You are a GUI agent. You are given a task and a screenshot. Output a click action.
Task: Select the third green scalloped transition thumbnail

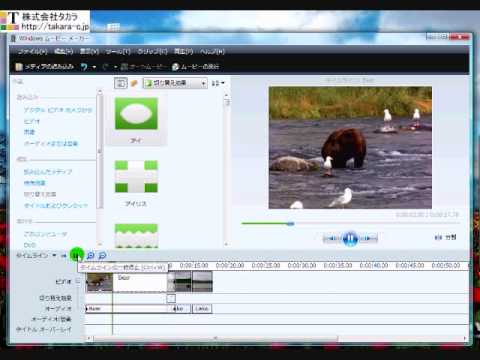(x=136, y=236)
